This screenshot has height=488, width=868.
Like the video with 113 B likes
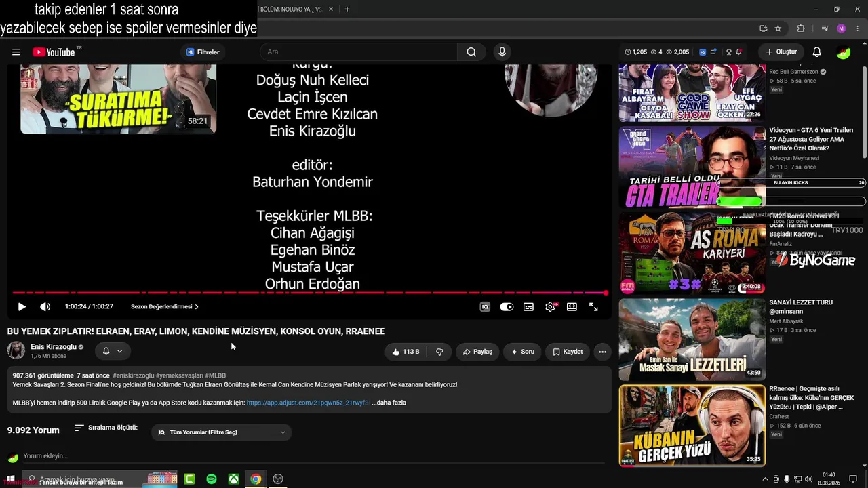(406, 352)
